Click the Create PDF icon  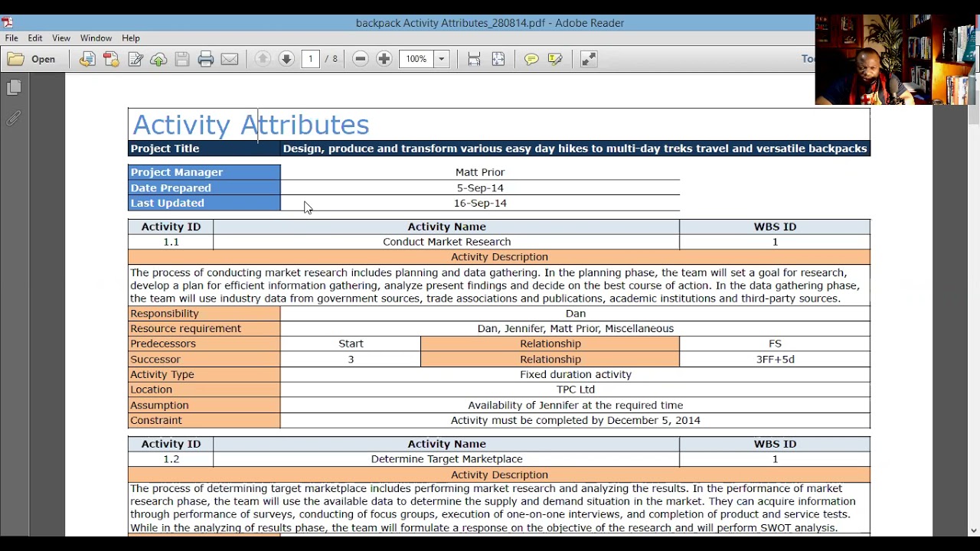coord(111,59)
